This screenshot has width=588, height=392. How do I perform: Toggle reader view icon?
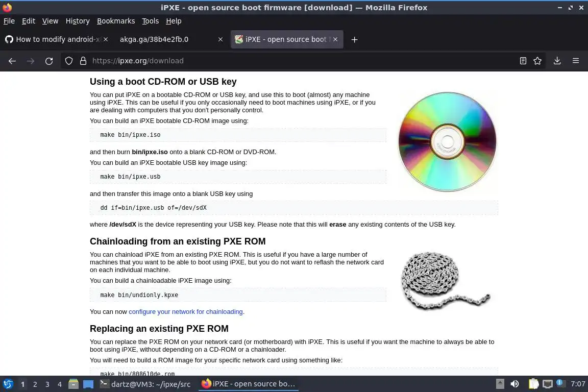(x=523, y=61)
